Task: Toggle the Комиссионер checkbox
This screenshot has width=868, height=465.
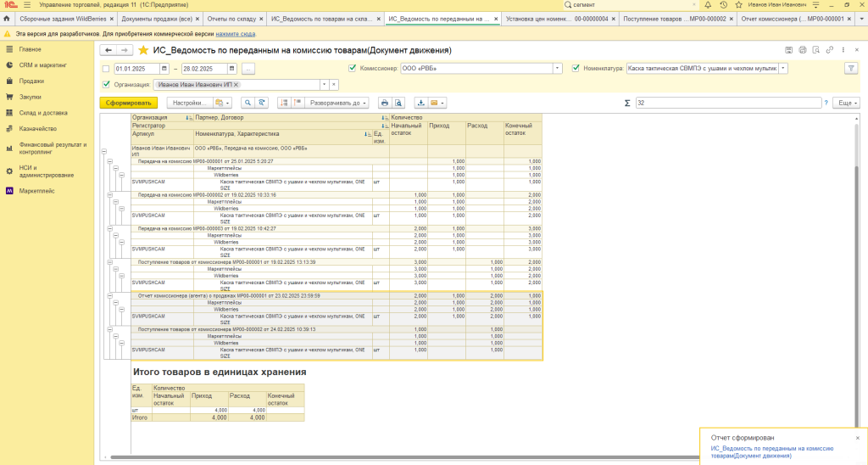Action: tap(352, 68)
